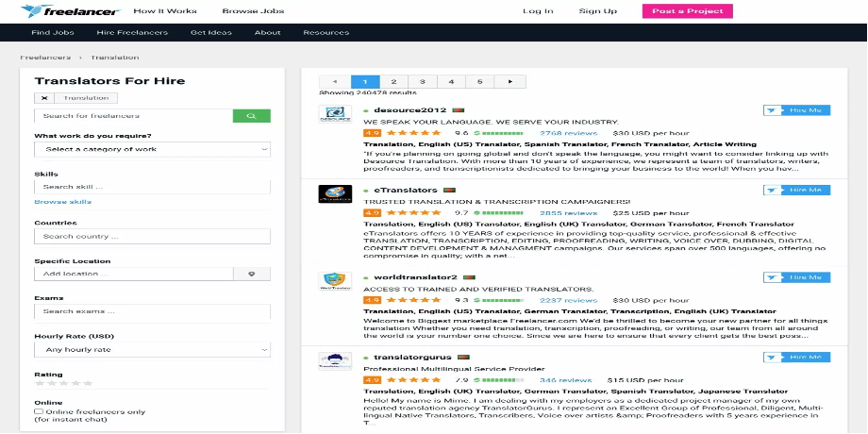The image size is (868, 434).
Task: Click the worldtranslator2 shield avatar
Action: click(335, 281)
